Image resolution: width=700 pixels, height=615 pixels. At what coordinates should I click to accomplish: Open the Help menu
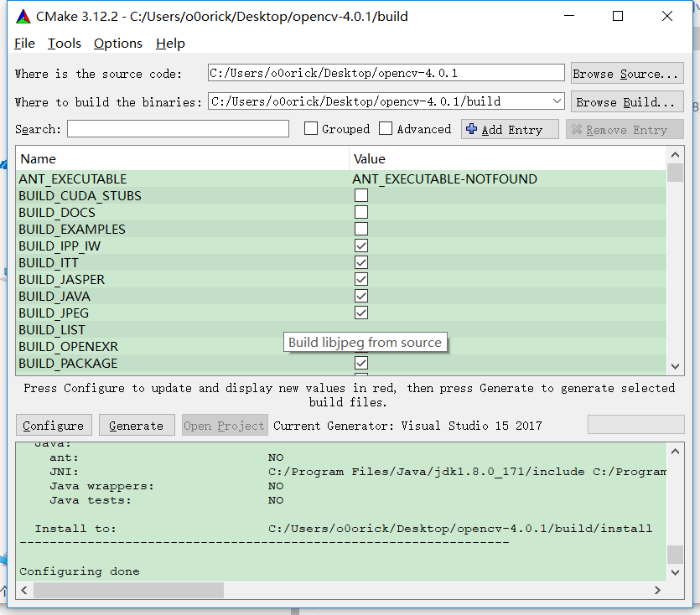tap(170, 44)
